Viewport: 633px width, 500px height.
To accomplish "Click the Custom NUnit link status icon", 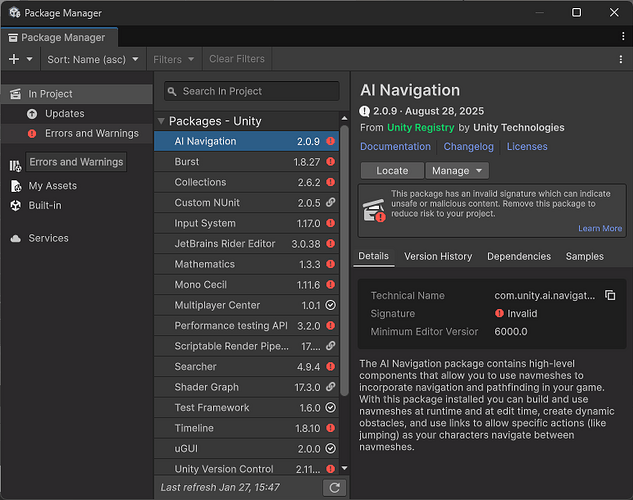I will click(330, 203).
